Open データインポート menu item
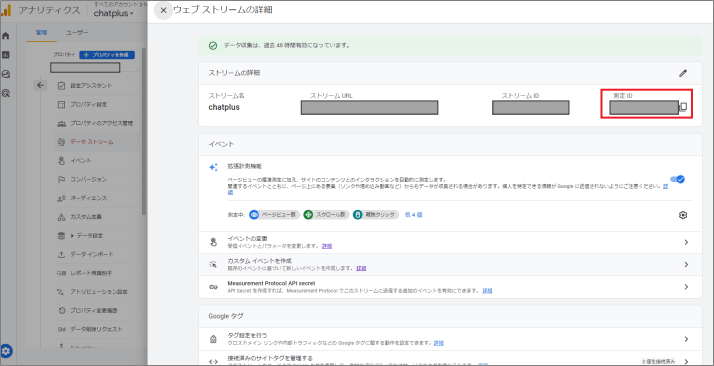Screen dimensions: 714x366 point(96,254)
